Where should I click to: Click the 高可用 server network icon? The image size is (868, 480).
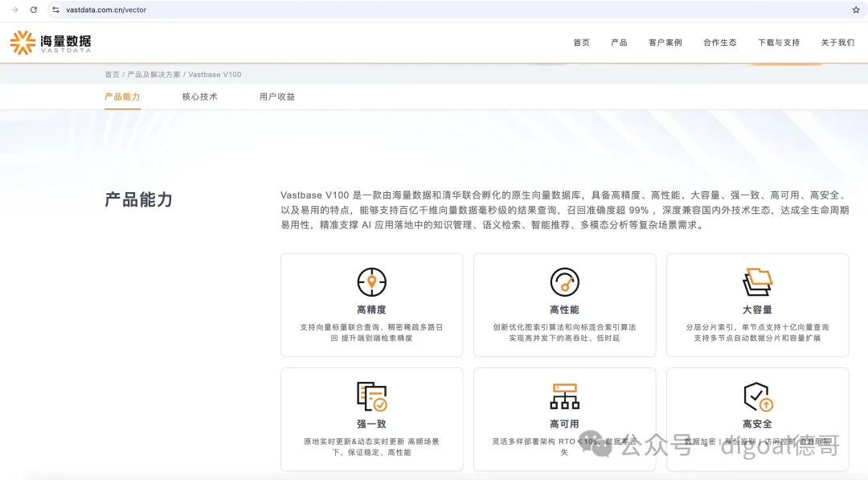point(564,396)
